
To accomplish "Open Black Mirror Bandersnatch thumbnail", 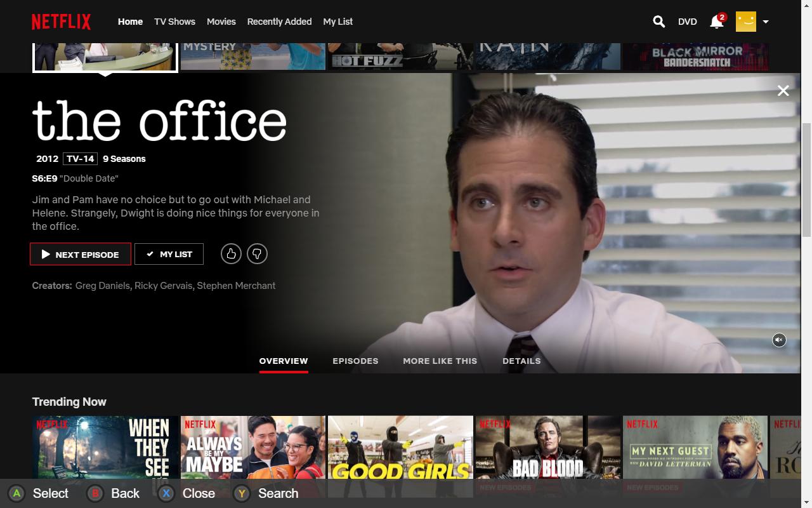I will tap(695, 56).
